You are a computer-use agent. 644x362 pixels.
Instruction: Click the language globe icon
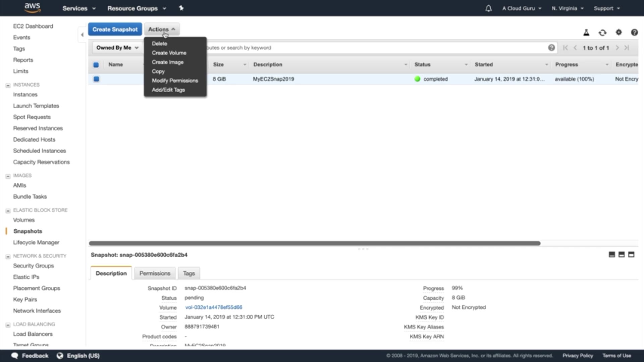(60, 356)
